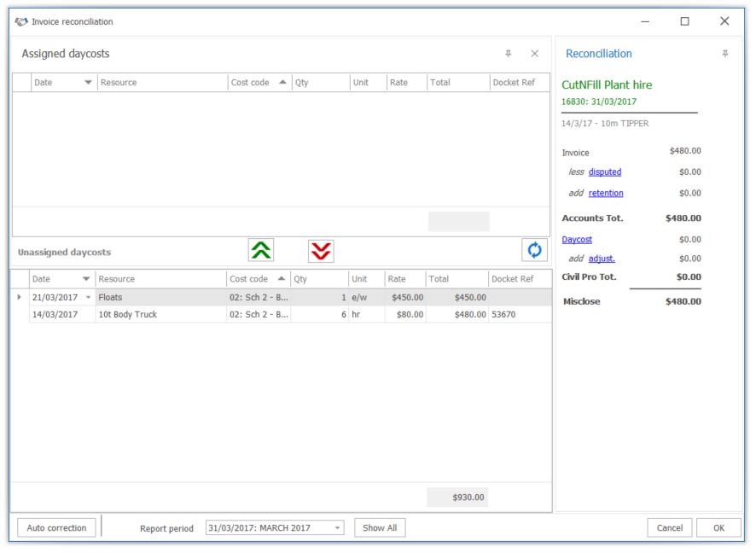Click the Invoice reconciliation handshake icon

click(x=21, y=21)
